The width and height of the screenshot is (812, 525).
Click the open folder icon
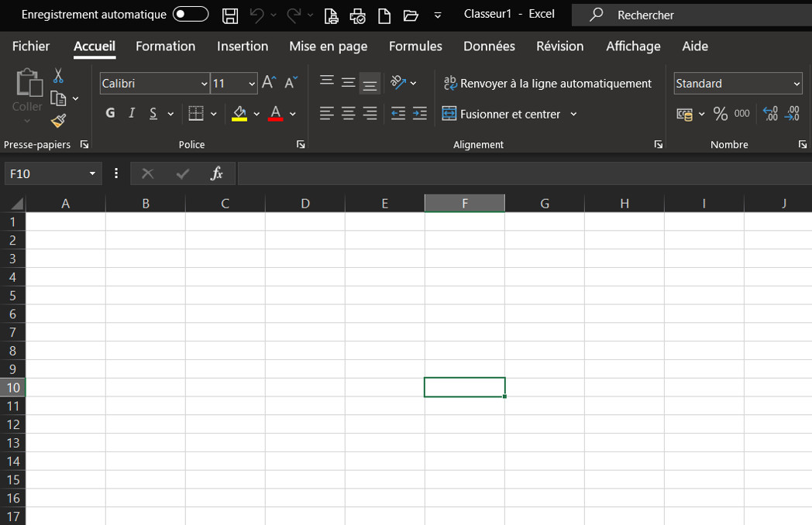point(411,15)
